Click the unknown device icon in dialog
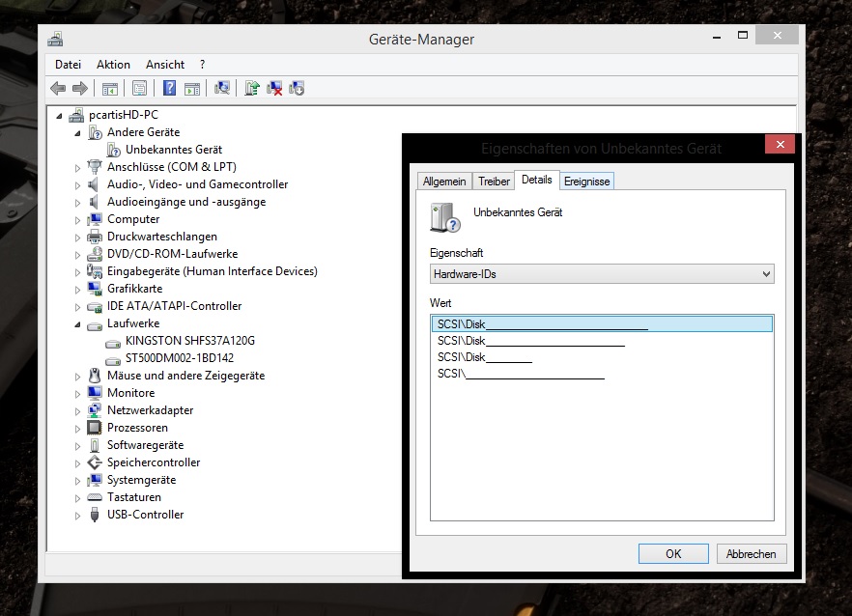The image size is (852, 616). point(445,218)
